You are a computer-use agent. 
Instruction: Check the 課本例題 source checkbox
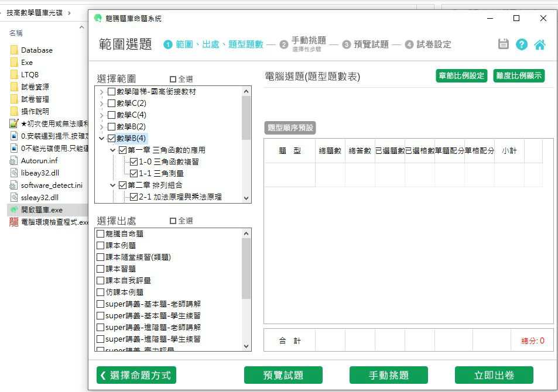tap(100, 246)
